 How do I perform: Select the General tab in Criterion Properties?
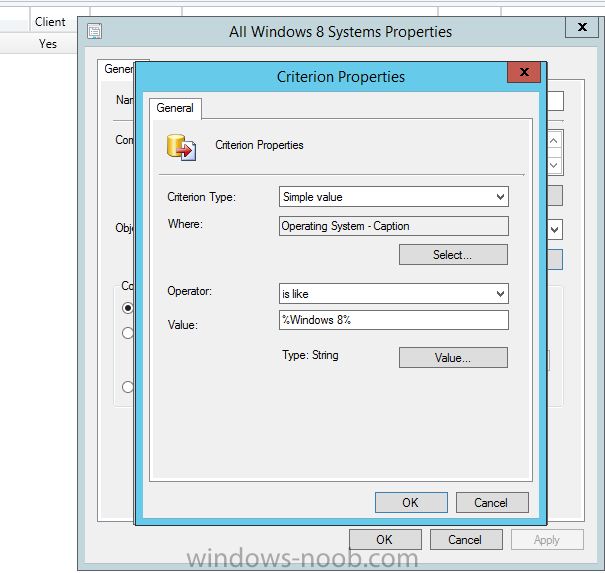point(175,108)
